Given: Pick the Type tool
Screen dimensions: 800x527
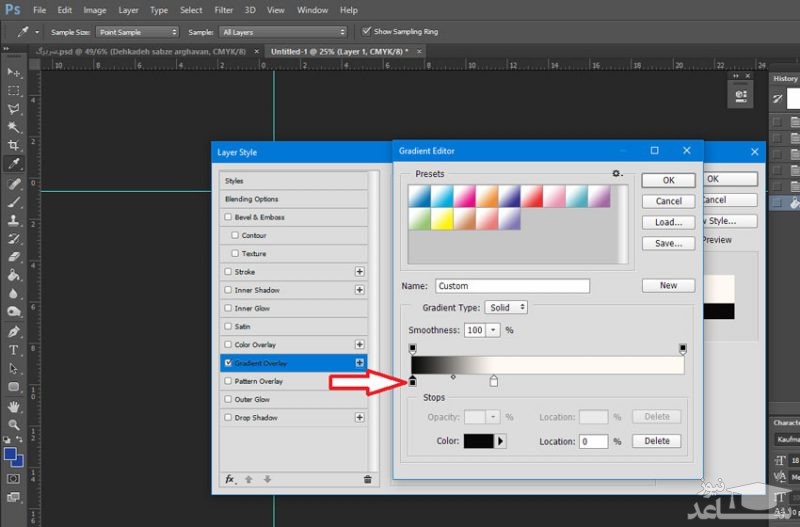Looking at the screenshot, I should tap(14, 350).
